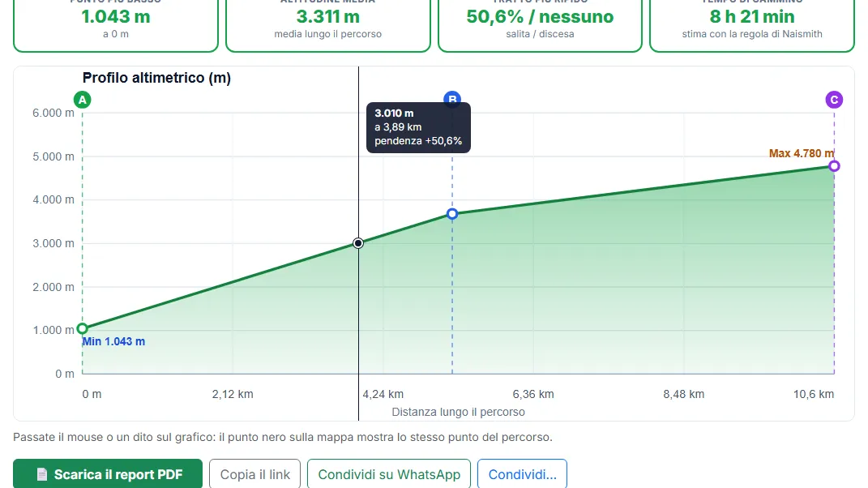868x488 pixels.
Task: Click the '1.043 m' lowest point value
Action: pos(116,16)
